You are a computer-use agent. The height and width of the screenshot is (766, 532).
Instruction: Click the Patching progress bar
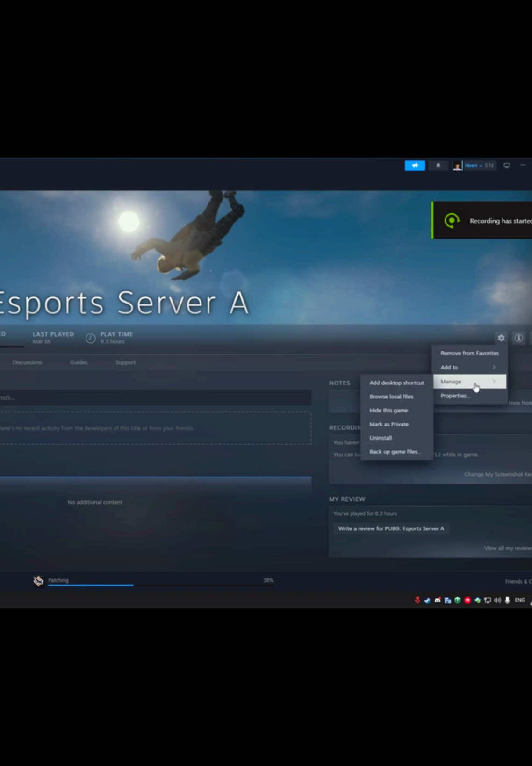(x=160, y=585)
